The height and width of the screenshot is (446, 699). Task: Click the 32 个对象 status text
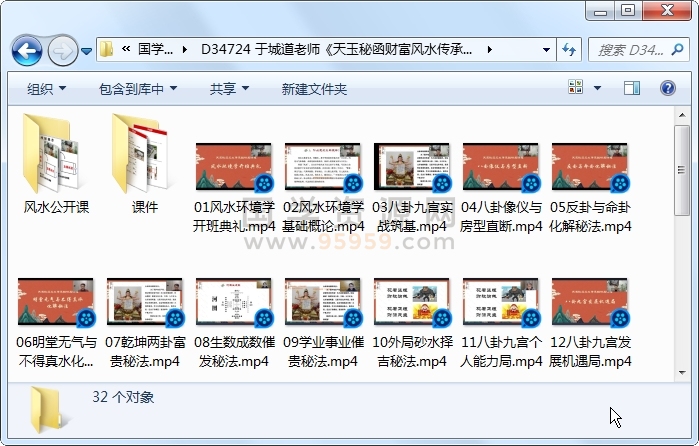click(x=123, y=397)
